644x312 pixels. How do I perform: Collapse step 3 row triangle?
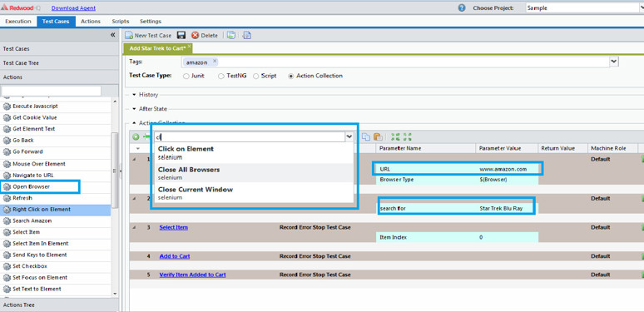pos(135,227)
